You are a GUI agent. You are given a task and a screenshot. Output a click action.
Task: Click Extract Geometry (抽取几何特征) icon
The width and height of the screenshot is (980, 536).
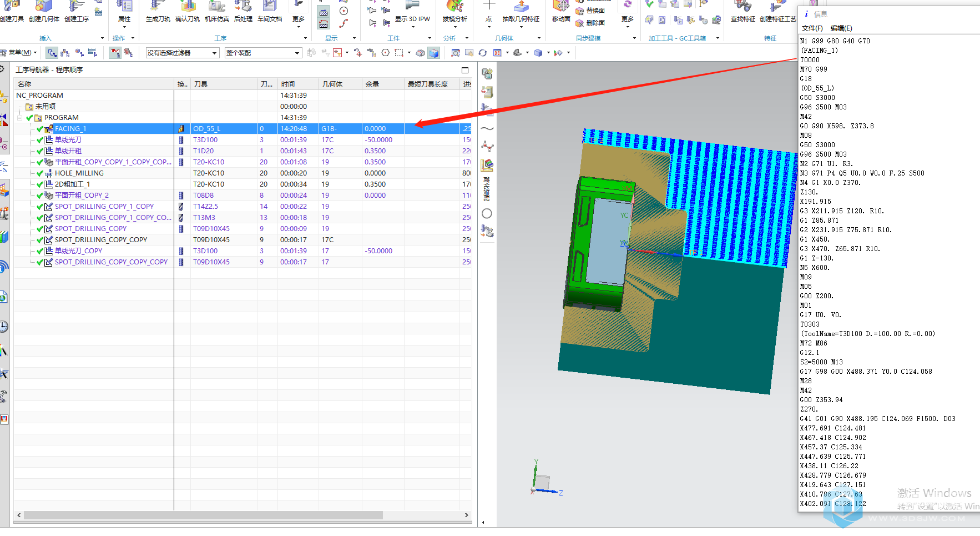(x=521, y=7)
